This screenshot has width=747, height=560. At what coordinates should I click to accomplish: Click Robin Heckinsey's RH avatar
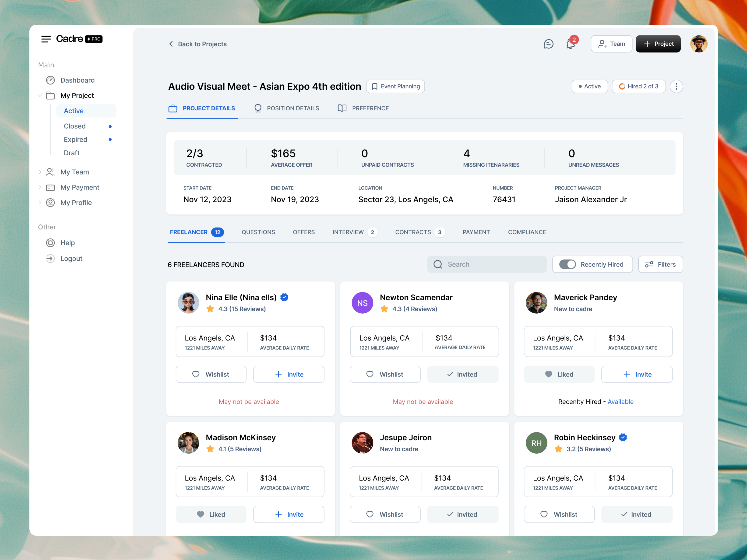pyautogui.click(x=536, y=443)
